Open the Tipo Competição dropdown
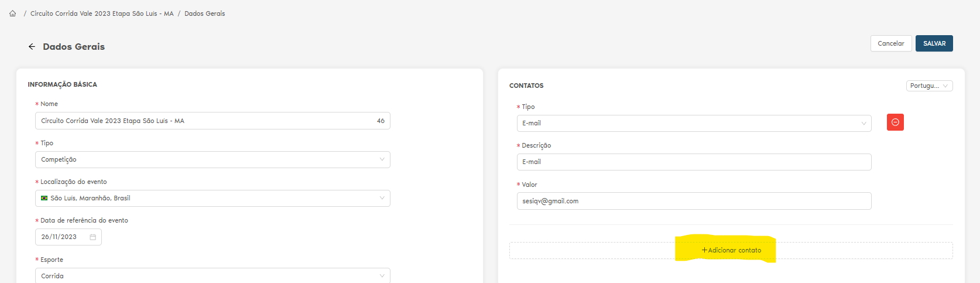The height and width of the screenshot is (283, 980). pyautogui.click(x=213, y=160)
